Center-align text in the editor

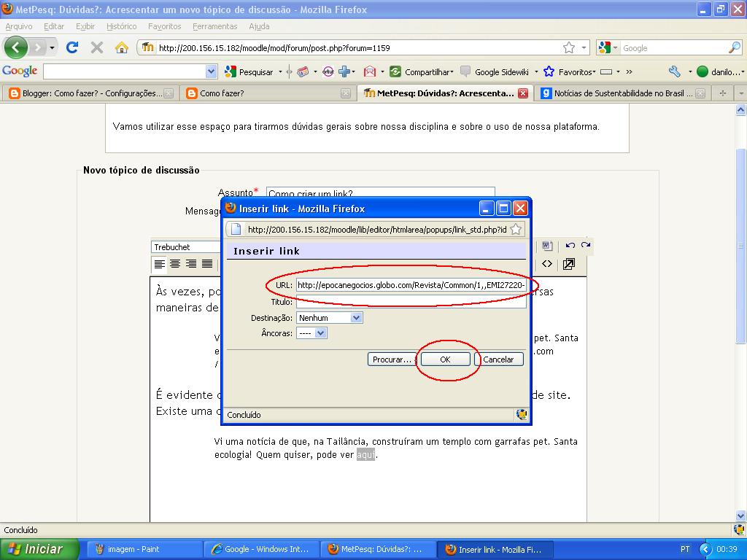(x=175, y=264)
